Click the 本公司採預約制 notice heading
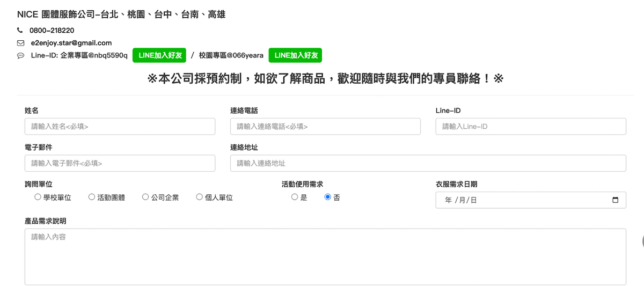644x286 pixels. pyautogui.click(x=325, y=79)
